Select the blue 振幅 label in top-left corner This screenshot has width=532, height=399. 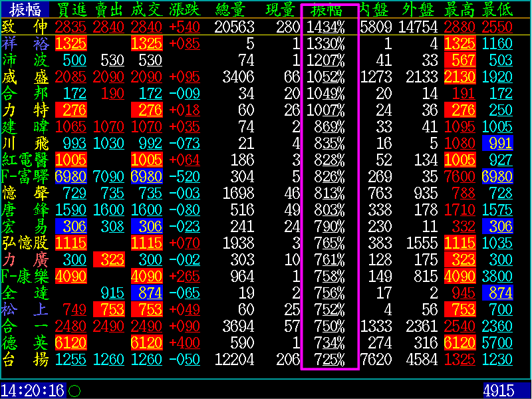click(x=25, y=9)
